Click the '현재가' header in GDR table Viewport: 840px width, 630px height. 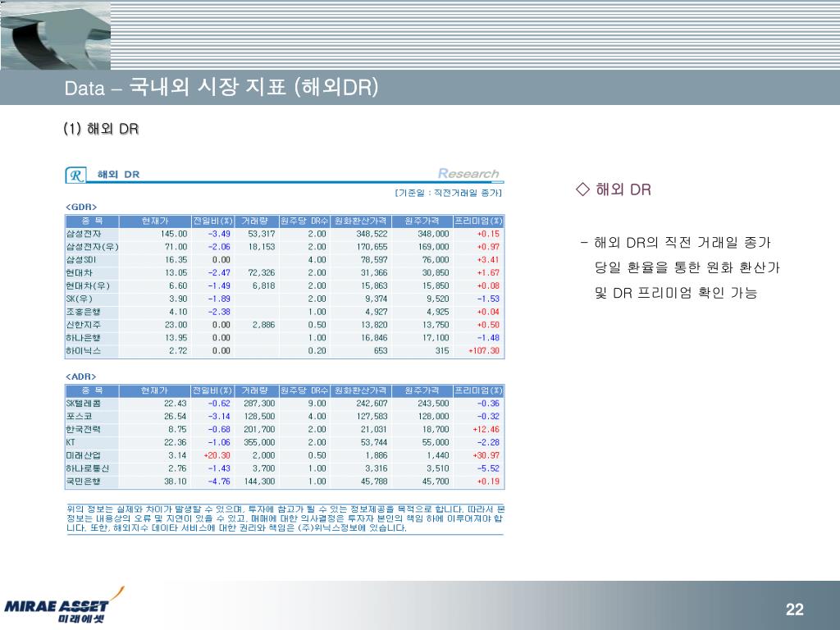click(x=155, y=221)
